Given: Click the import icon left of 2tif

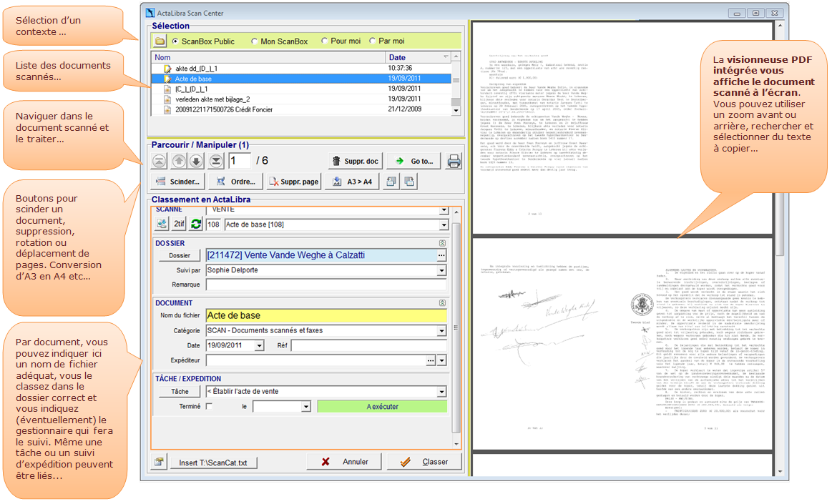Looking at the screenshot, I should (162, 224).
